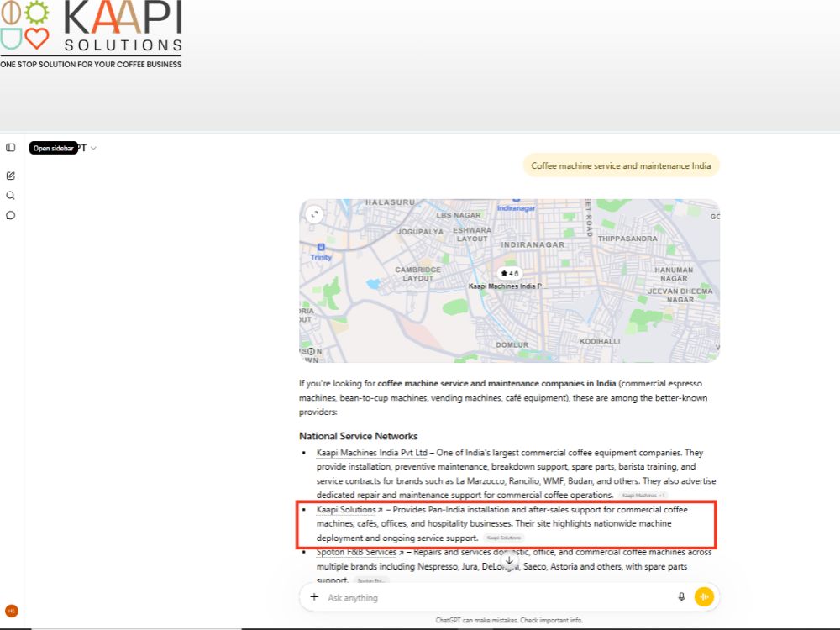Click the microphone dictation icon
The height and width of the screenshot is (630, 840).
681,596
